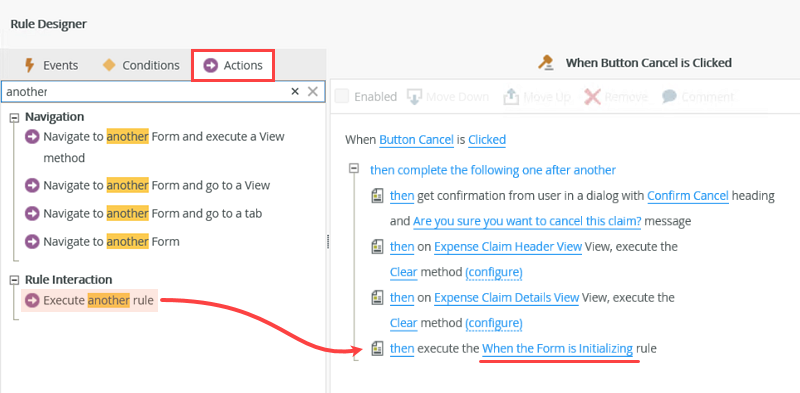Click the Remove red X icon

[x=592, y=96]
